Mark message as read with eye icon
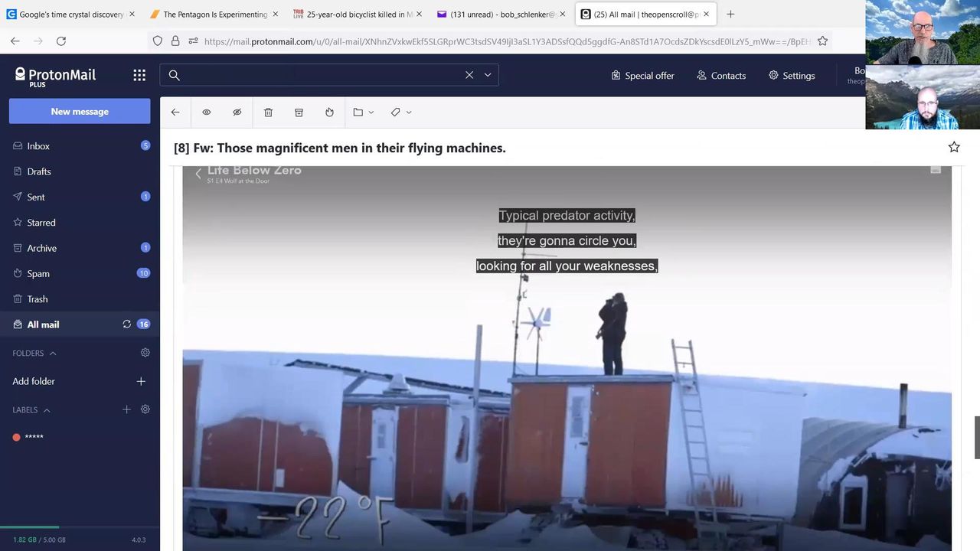Screen dimensions: 980x551 click(x=207, y=112)
